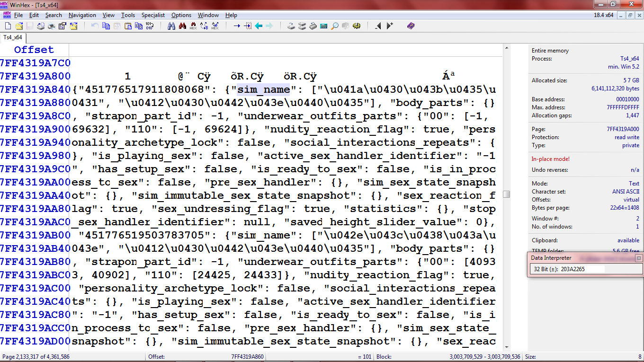The height and width of the screenshot is (362, 644).
Task: Click the Open file folder icon
Action: 19,26
